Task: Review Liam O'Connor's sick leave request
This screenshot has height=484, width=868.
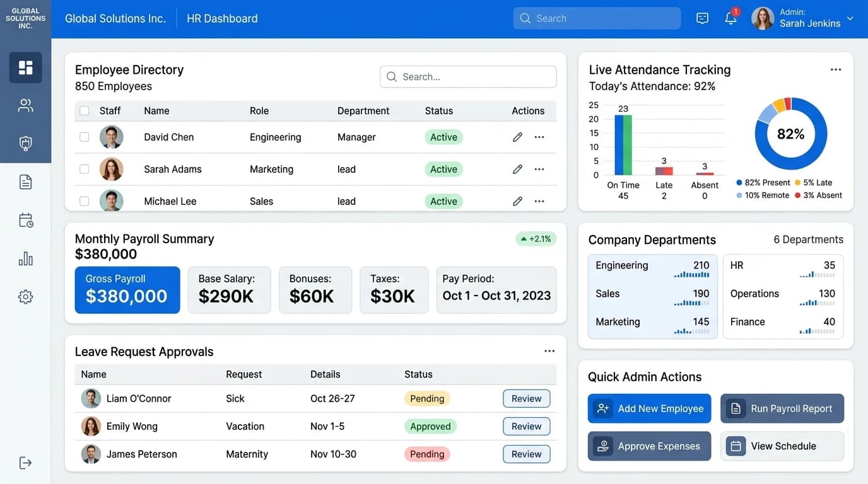Action: coord(527,399)
